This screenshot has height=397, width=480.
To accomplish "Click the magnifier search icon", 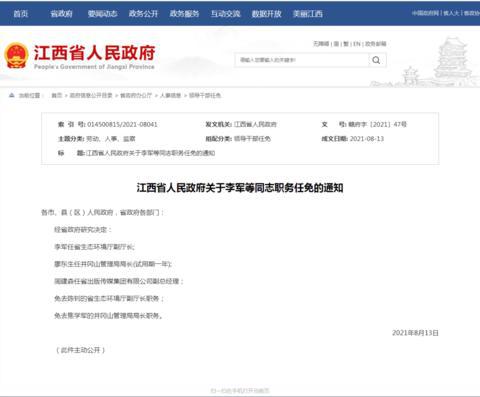I will coord(376,60).
